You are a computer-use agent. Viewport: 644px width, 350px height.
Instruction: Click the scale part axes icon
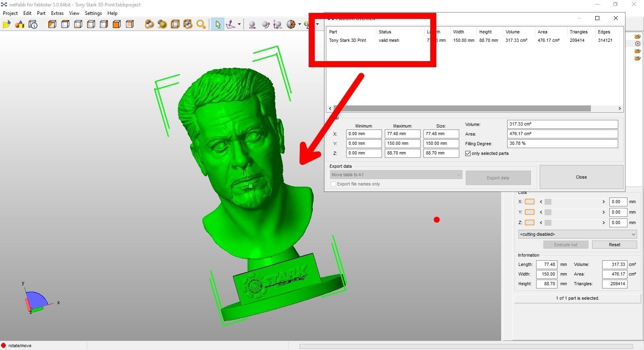coord(278,25)
